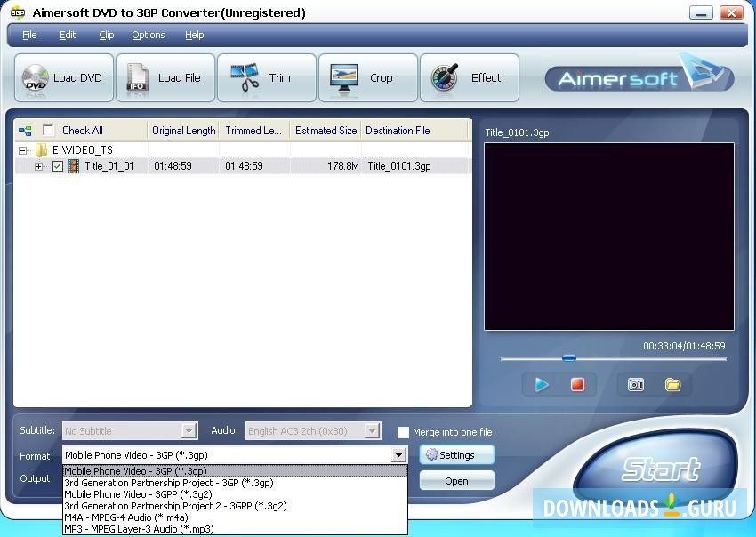This screenshot has width=756, height=537.
Task: Click the Load DVD disc icon
Action: coord(36,78)
